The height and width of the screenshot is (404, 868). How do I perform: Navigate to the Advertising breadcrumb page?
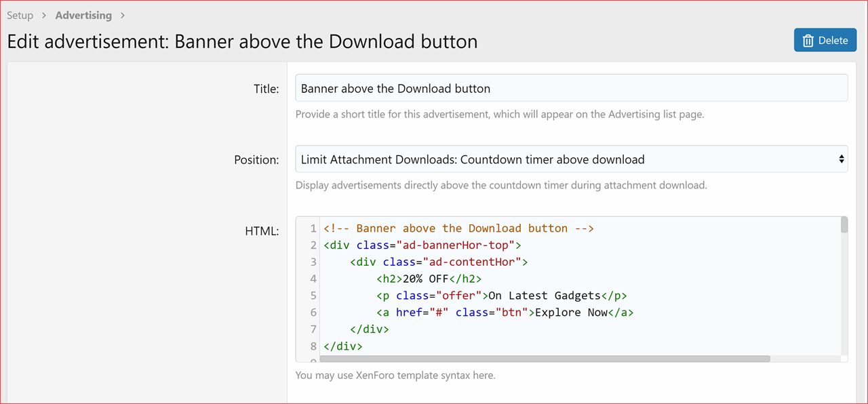coord(83,15)
